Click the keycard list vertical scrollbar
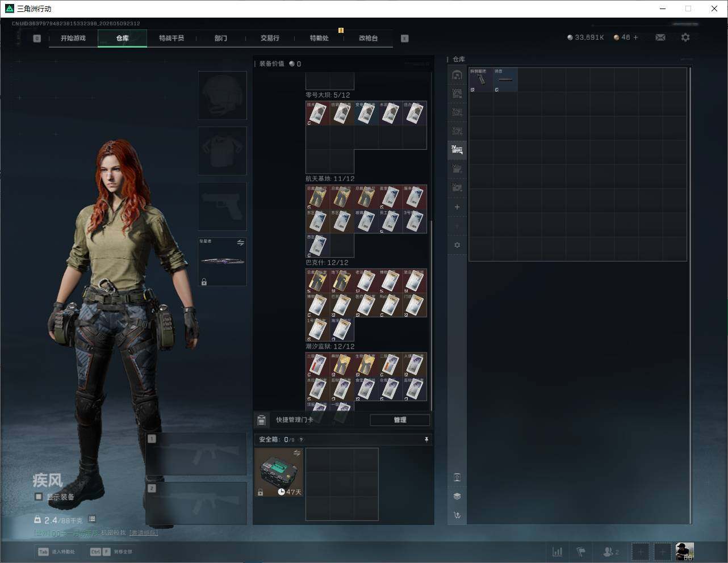Image resolution: width=728 pixels, height=563 pixels. pos(432,315)
